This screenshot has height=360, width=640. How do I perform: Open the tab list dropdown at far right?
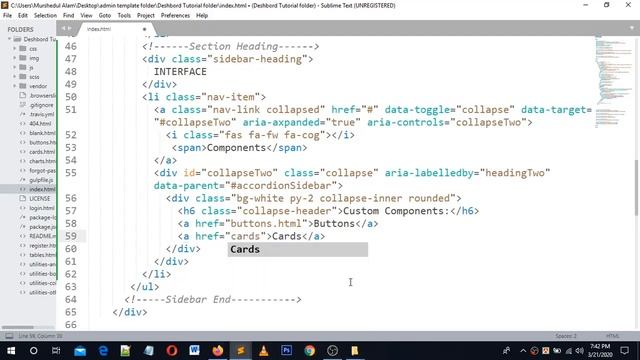tap(631, 28)
